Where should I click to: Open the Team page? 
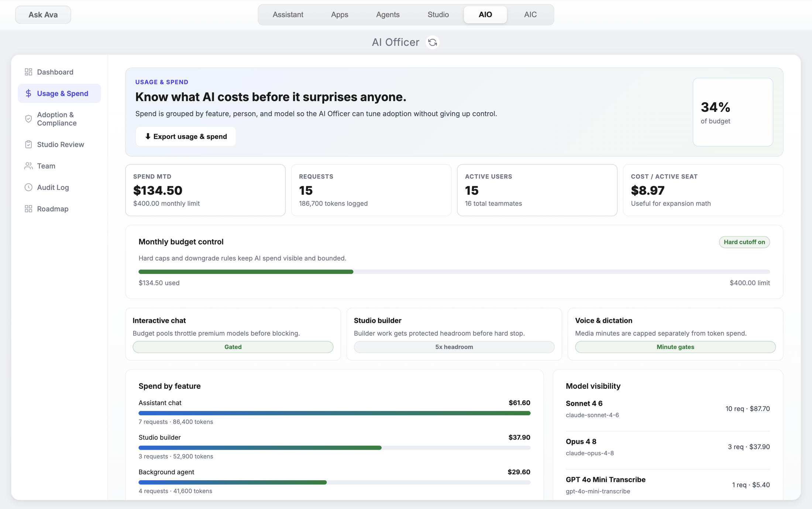point(59,166)
